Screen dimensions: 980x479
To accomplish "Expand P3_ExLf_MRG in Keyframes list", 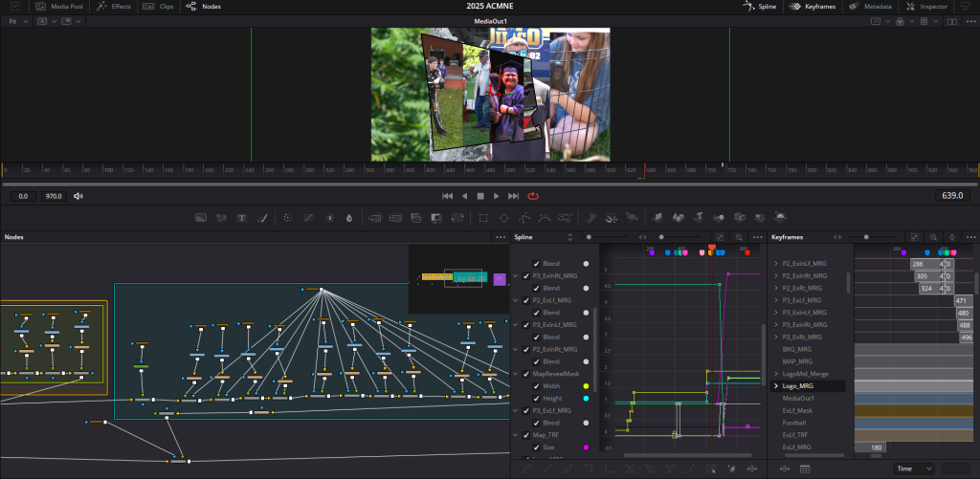I will pos(776,300).
